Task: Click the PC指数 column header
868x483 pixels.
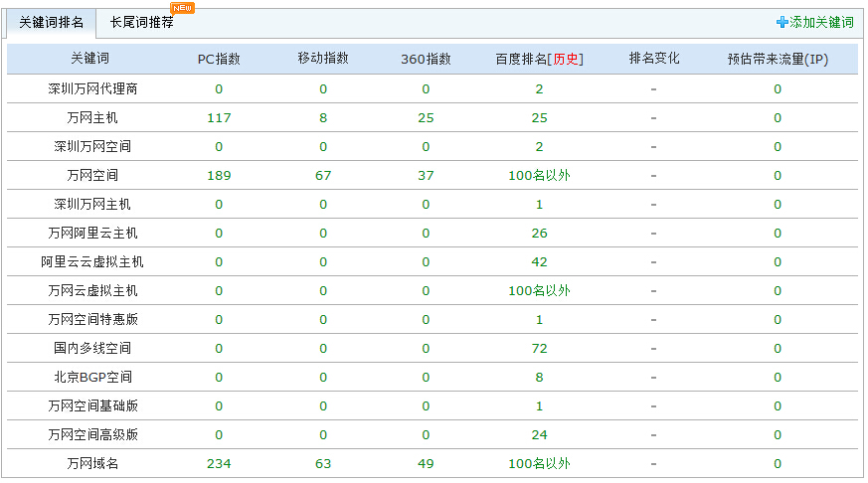Action: coord(219,60)
